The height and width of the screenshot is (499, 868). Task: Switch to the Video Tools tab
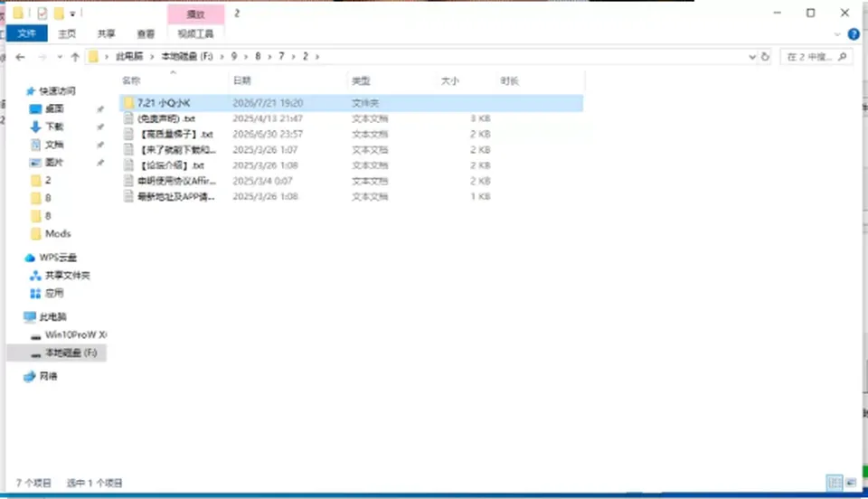click(195, 33)
